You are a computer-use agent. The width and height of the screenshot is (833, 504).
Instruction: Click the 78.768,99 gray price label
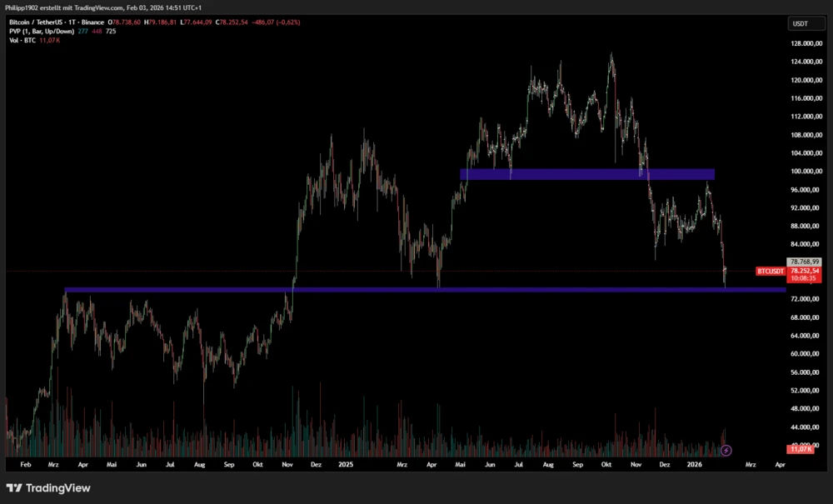point(805,262)
